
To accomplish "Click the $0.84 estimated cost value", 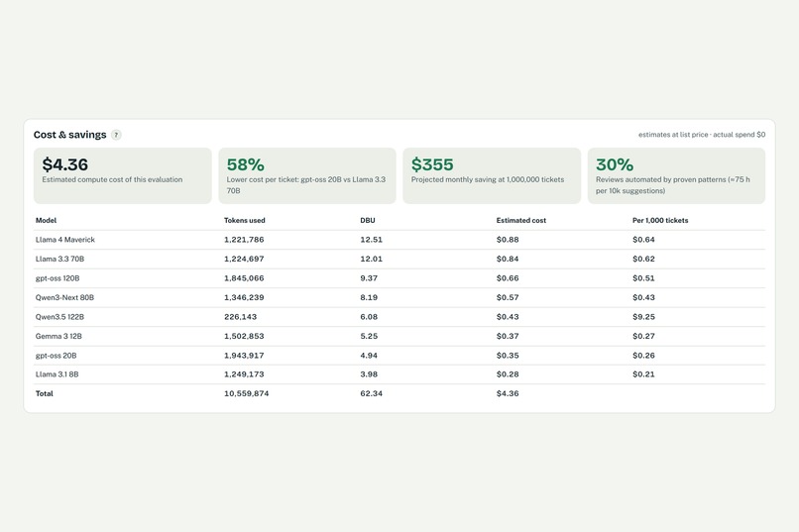I will pos(508,260).
